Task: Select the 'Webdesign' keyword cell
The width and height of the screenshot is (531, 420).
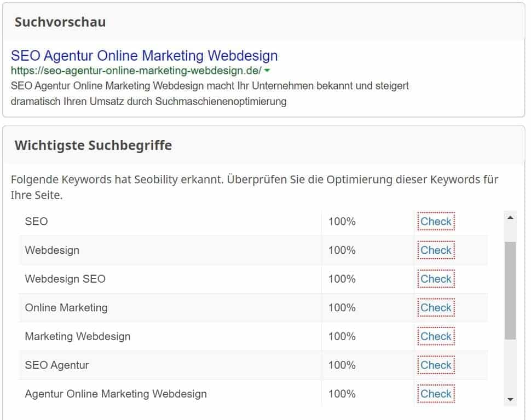Action: tap(170, 250)
